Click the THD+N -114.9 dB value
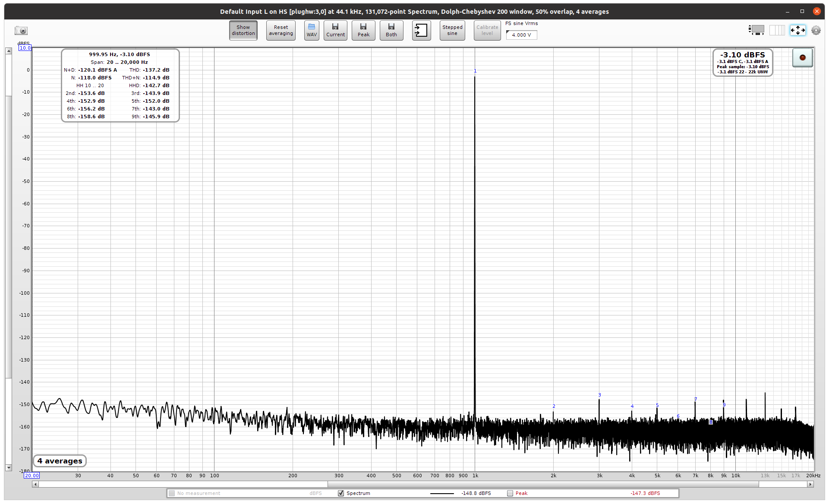This screenshot has width=829, height=504. [156, 78]
